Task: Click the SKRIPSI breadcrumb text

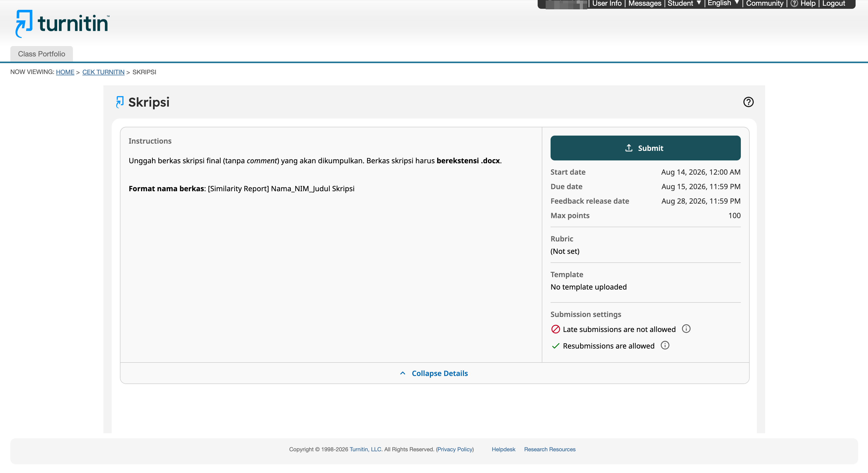Action: [144, 72]
